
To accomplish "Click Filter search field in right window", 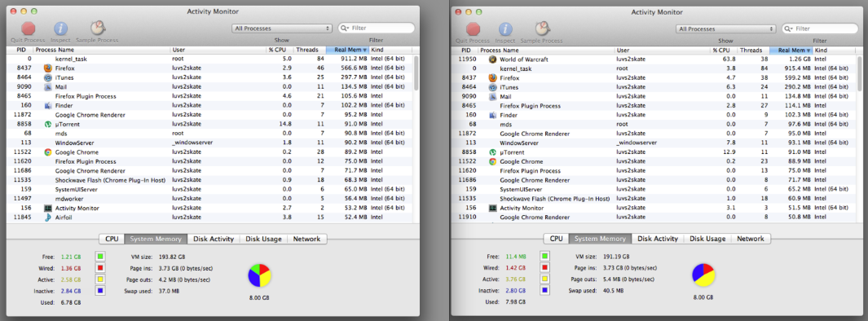I will (821, 29).
